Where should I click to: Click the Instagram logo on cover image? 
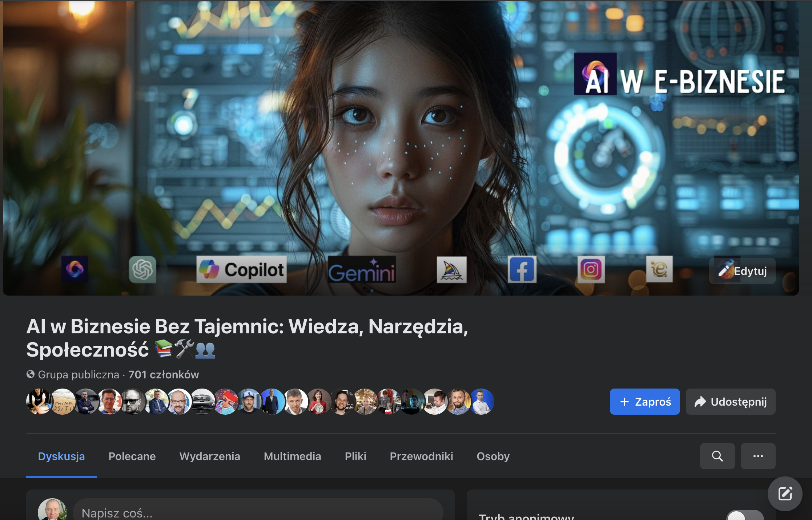[x=591, y=269]
